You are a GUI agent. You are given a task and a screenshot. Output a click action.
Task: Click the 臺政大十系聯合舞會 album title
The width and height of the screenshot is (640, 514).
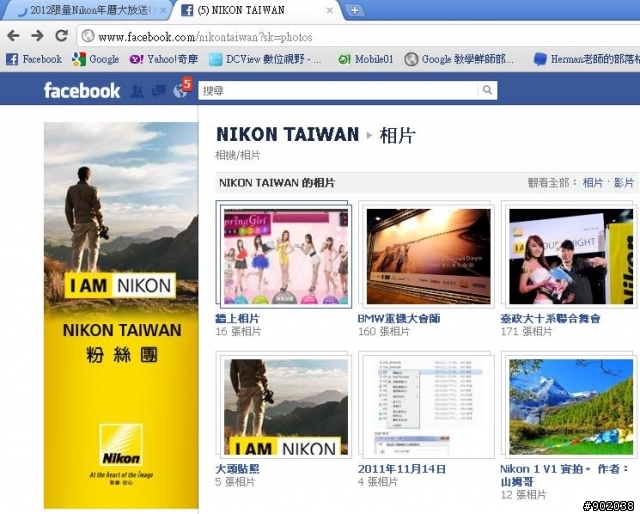pos(551,318)
